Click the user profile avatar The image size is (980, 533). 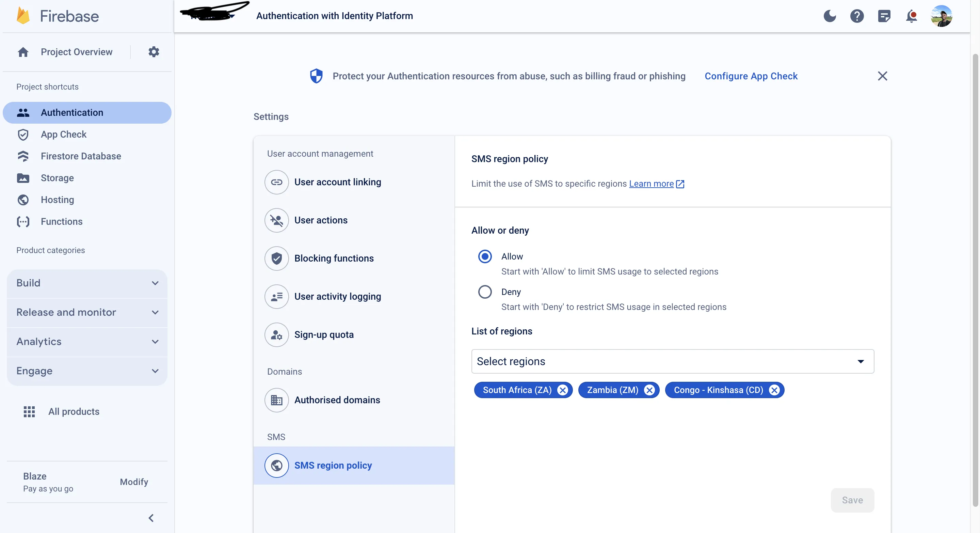(941, 16)
